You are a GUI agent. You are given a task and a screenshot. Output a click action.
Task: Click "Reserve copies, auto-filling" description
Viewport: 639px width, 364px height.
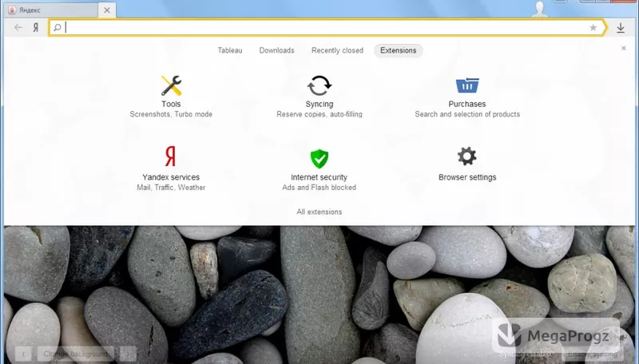click(319, 114)
